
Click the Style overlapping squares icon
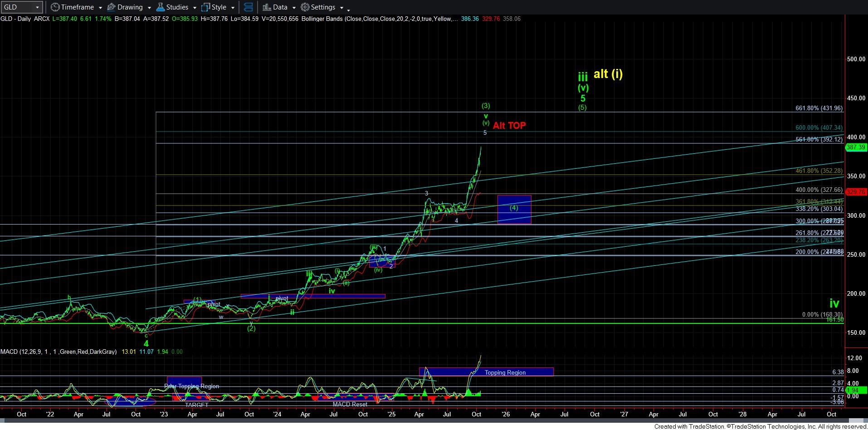205,7
